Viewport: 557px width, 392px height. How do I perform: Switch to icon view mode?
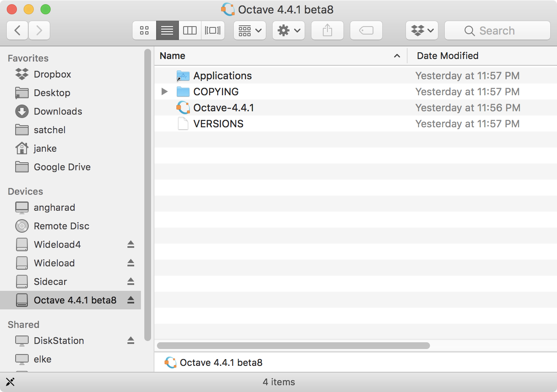click(144, 30)
